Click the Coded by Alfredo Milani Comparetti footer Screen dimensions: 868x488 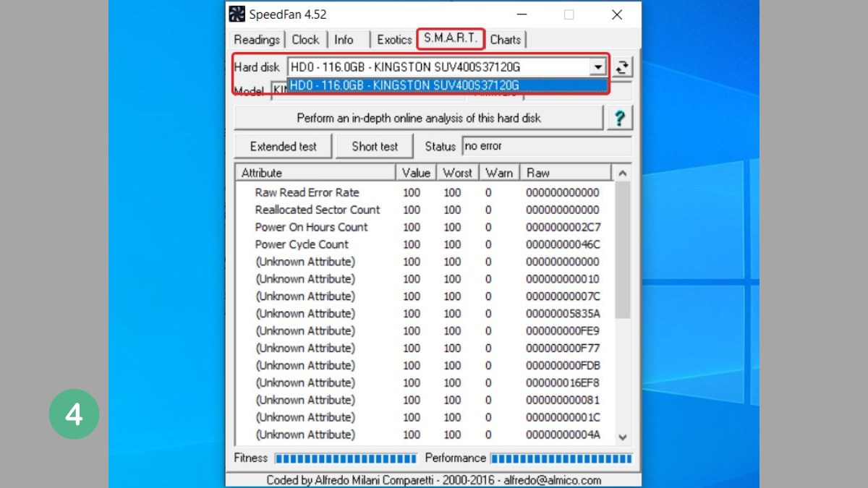pos(433,480)
